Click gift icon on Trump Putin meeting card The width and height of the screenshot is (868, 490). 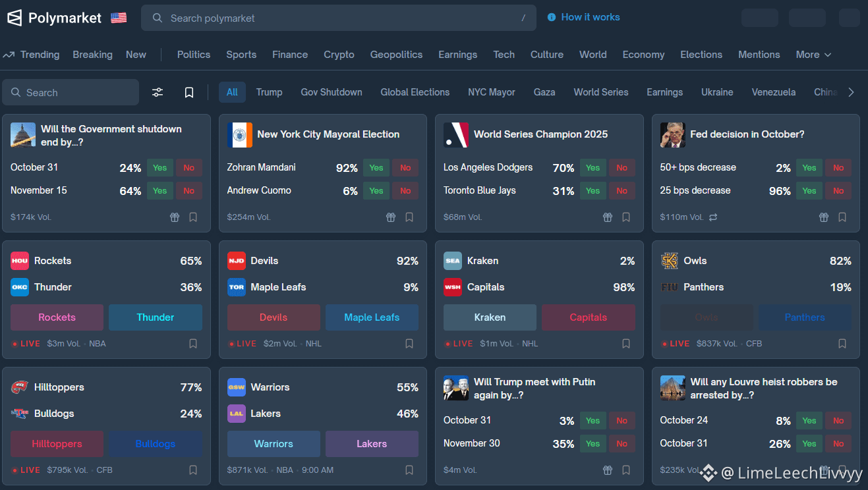pyautogui.click(x=608, y=470)
